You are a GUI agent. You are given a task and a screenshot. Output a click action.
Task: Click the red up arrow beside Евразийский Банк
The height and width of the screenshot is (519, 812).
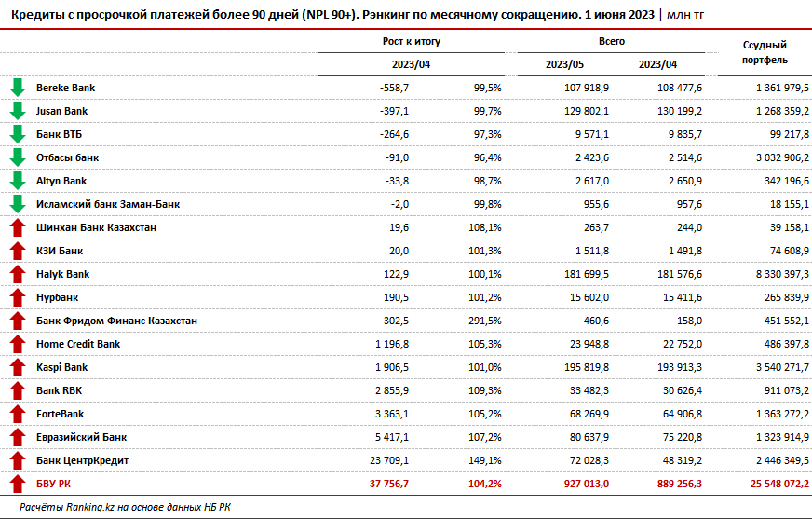click(18, 437)
